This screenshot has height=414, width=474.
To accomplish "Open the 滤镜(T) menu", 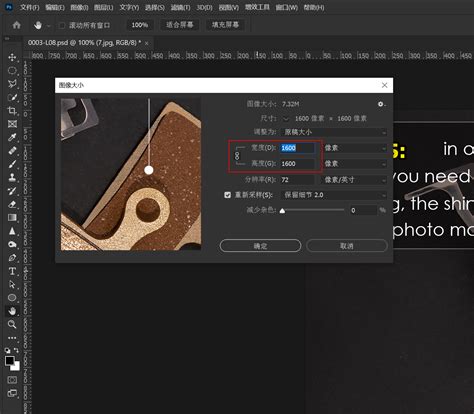I will (x=180, y=7).
